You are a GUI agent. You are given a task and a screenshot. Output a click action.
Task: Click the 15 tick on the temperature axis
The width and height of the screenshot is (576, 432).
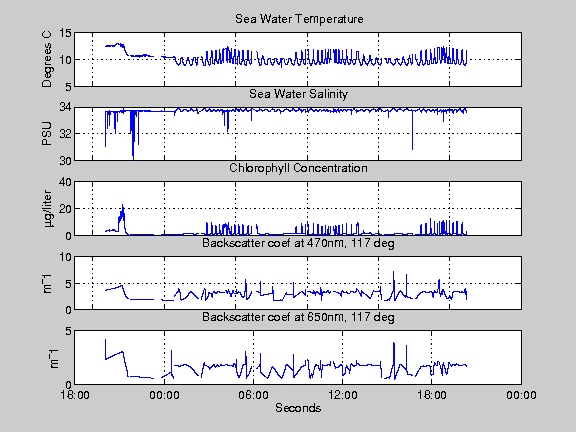[x=65, y=33]
